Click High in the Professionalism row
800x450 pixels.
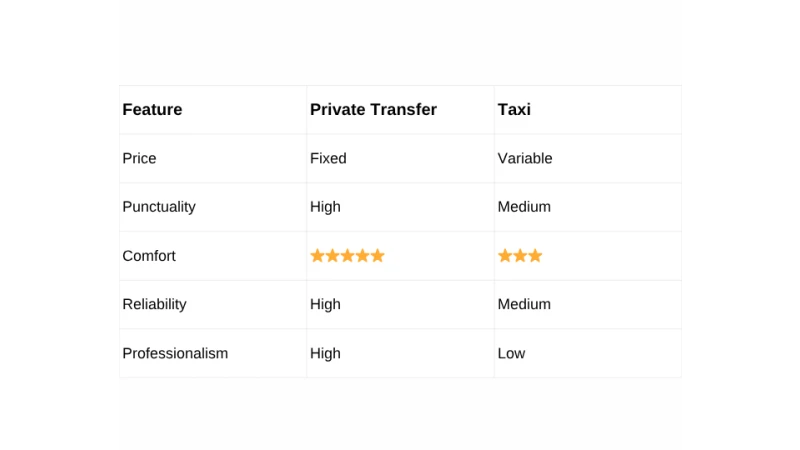tap(325, 353)
